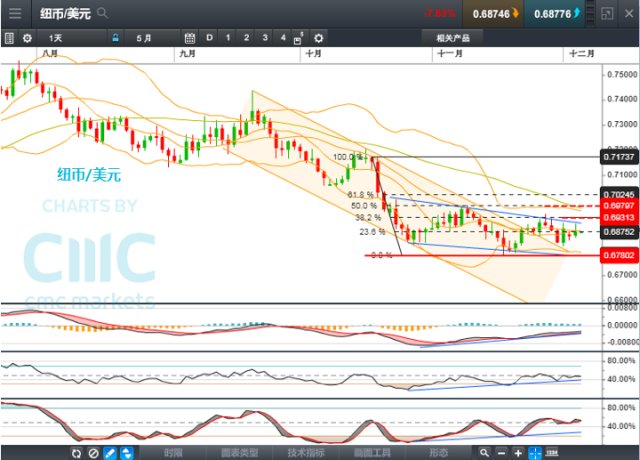Toggle the crosshair cursor
The height and width of the screenshot is (460, 640).
(x=535, y=453)
